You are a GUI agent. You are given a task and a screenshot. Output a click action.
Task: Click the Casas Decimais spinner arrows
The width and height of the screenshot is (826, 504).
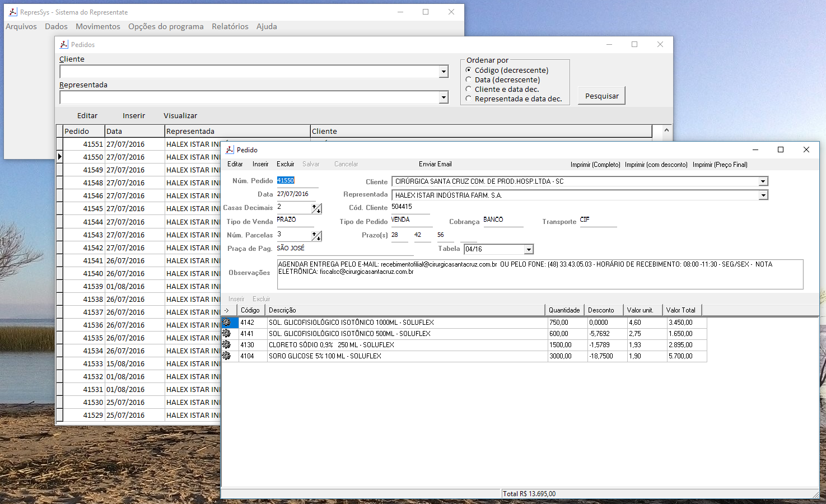tap(317, 208)
